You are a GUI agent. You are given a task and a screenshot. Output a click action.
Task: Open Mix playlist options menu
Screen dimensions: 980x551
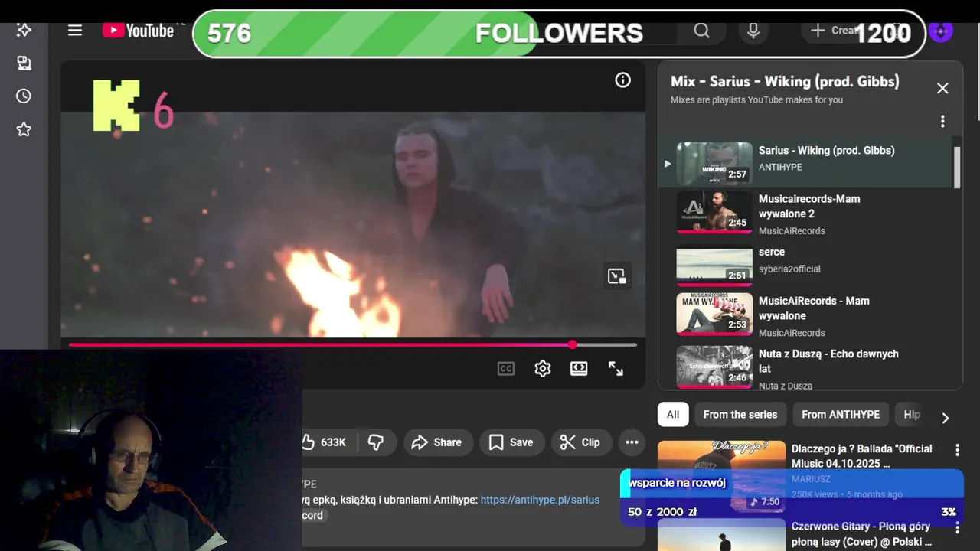click(942, 122)
